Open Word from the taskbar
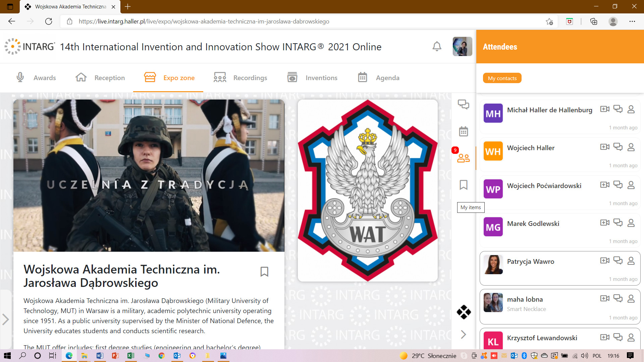The width and height of the screenshot is (644, 362). pyautogui.click(x=100, y=356)
